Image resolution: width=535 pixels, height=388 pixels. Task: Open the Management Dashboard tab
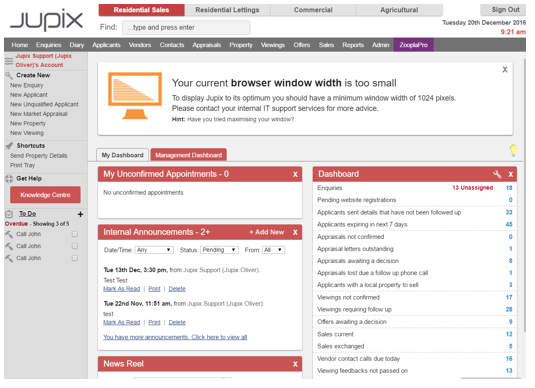pos(188,155)
